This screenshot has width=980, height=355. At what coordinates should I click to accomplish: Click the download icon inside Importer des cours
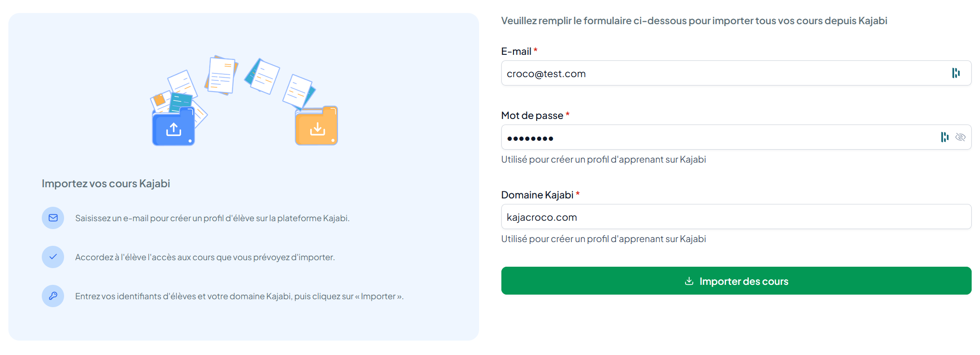tap(689, 281)
